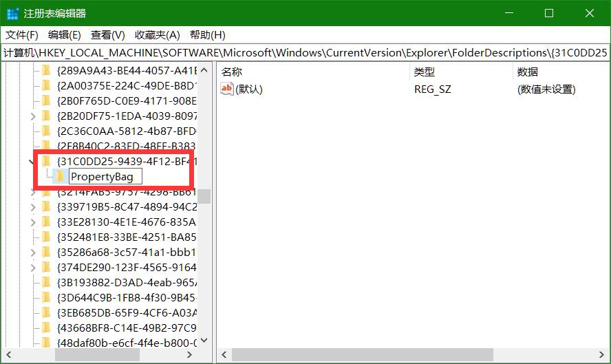Sort by the 名称 column header

(x=233, y=72)
